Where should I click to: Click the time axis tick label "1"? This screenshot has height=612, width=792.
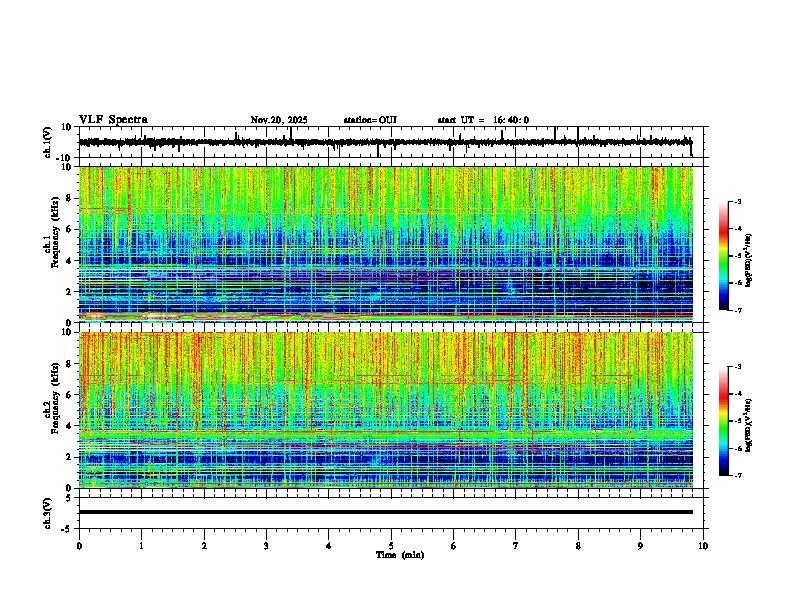click(x=141, y=546)
